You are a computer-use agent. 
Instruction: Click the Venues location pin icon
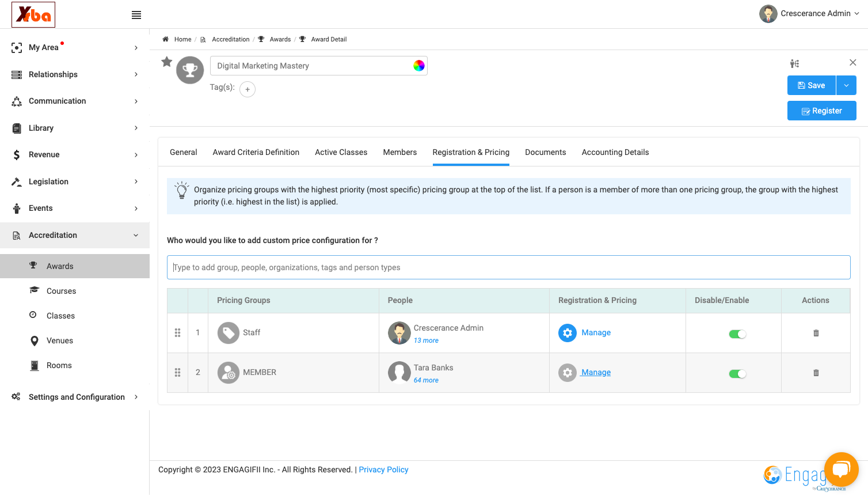pos(35,340)
